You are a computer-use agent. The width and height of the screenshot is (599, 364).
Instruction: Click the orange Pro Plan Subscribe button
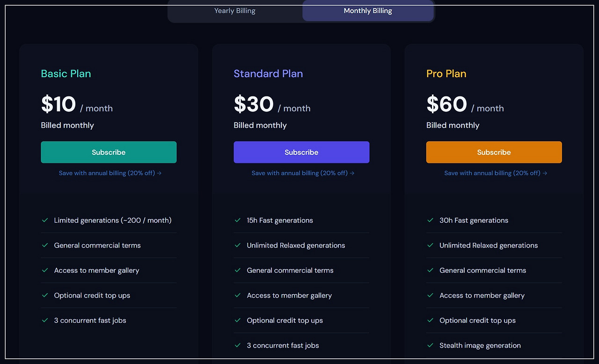click(x=494, y=152)
